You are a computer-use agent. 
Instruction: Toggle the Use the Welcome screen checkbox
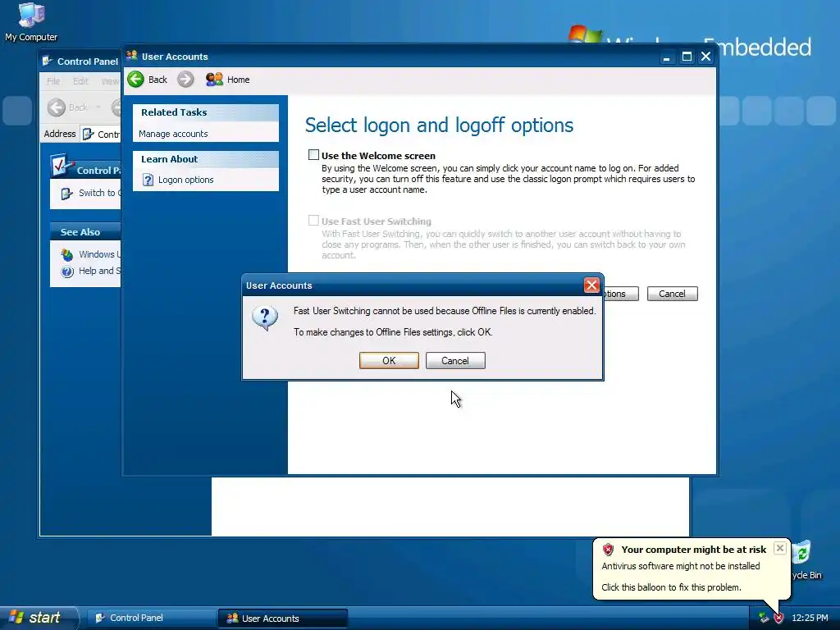click(313, 155)
